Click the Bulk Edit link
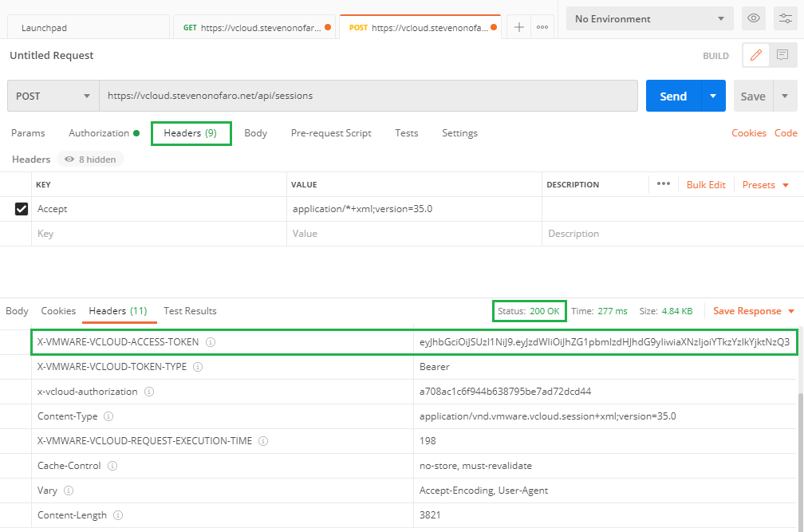This screenshot has height=532, width=804. pos(706,184)
